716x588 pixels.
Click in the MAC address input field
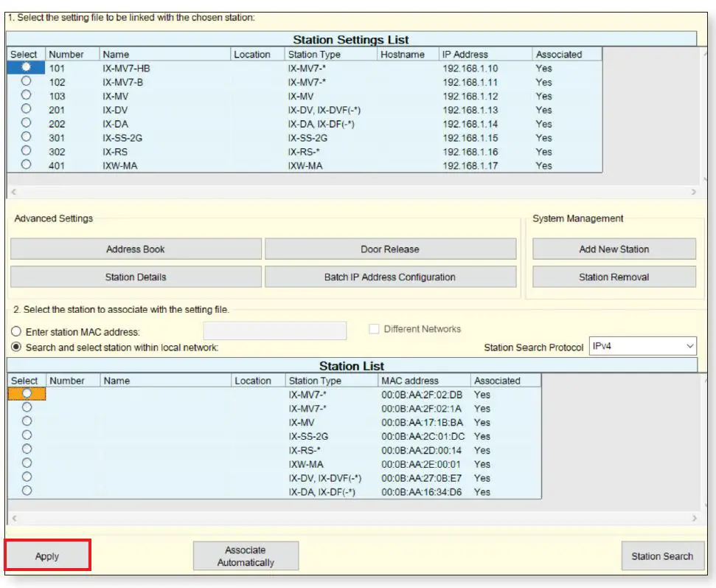tap(274, 331)
